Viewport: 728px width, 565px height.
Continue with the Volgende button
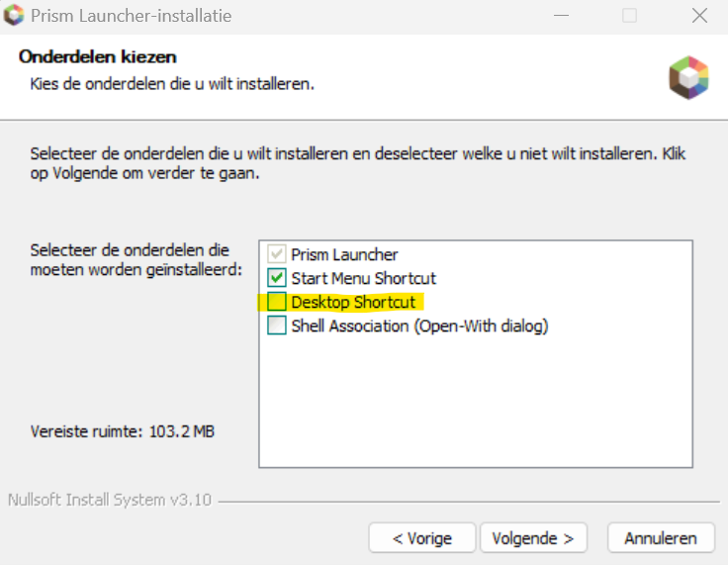tap(533, 538)
